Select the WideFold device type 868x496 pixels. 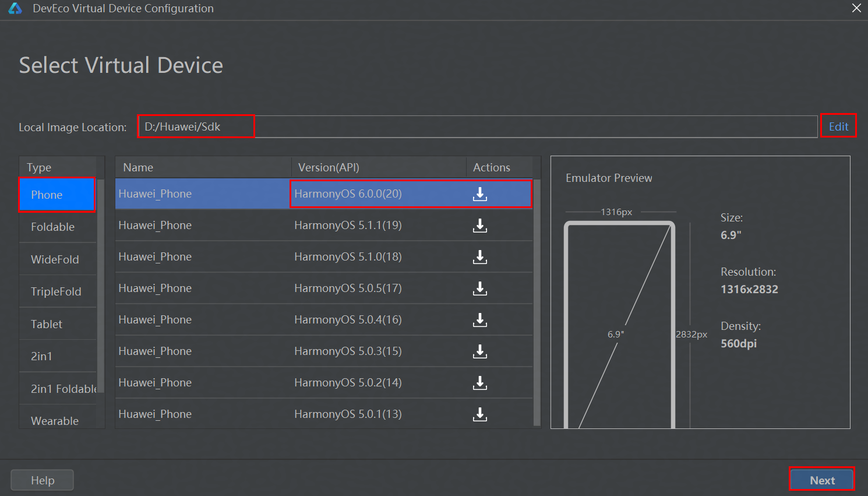coord(58,259)
